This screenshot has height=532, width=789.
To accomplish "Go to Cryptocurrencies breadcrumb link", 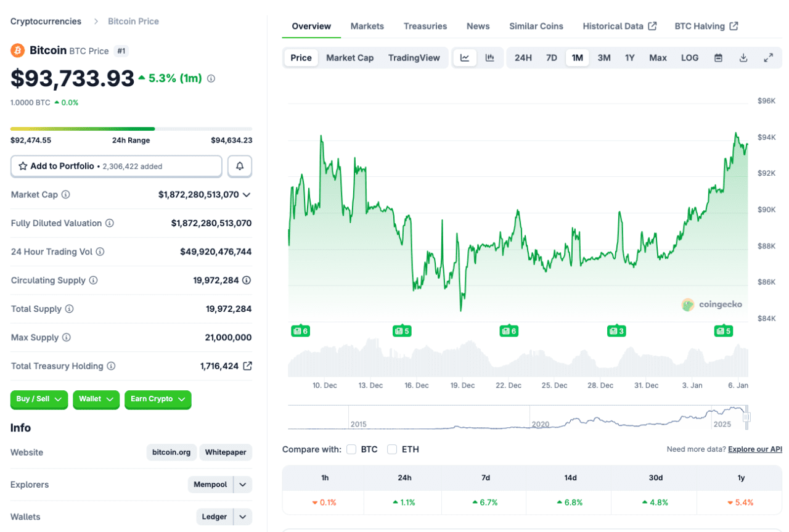I will click(46, 21).
